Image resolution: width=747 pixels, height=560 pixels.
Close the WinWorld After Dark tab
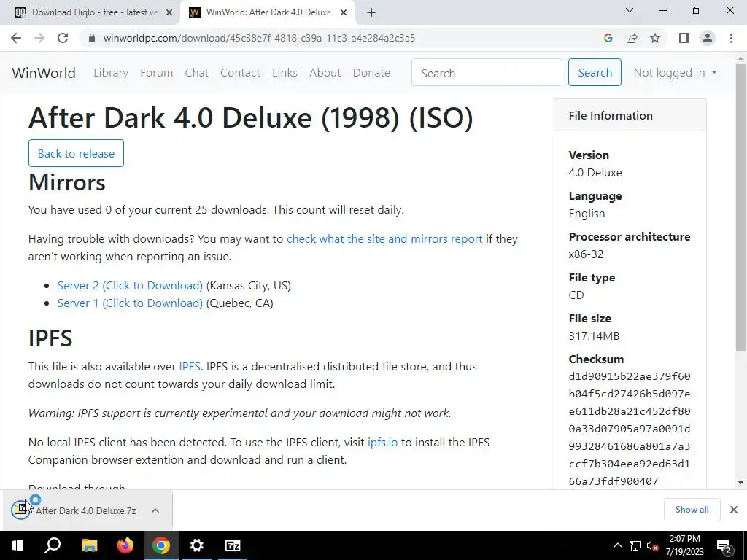344,12
